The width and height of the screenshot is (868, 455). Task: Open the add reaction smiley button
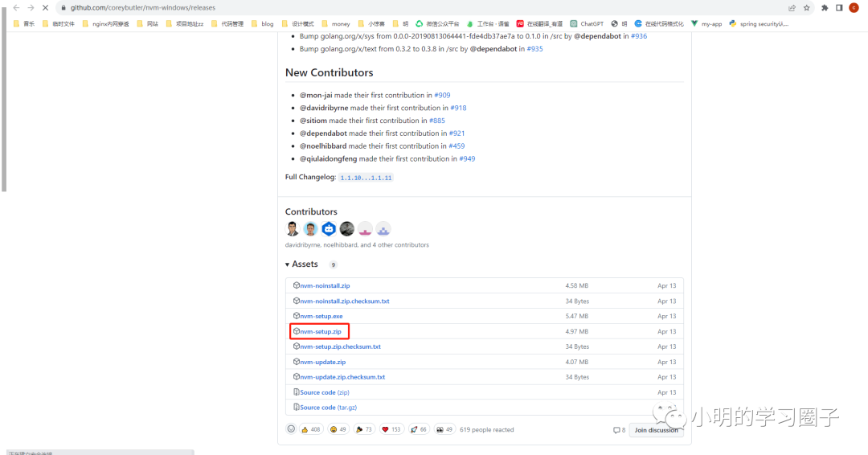point(291,429)
